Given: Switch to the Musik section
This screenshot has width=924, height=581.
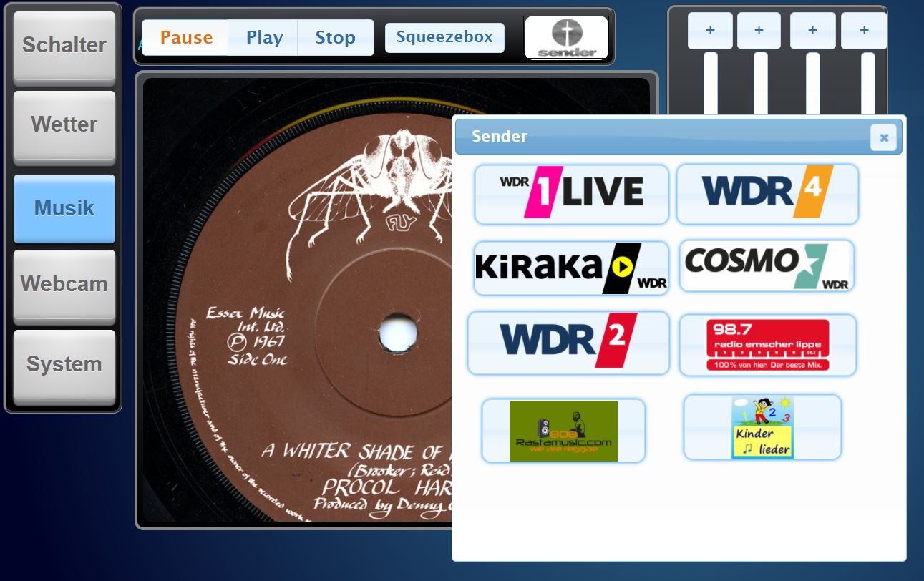Looking at the screenshot, I should coord(64,208).
